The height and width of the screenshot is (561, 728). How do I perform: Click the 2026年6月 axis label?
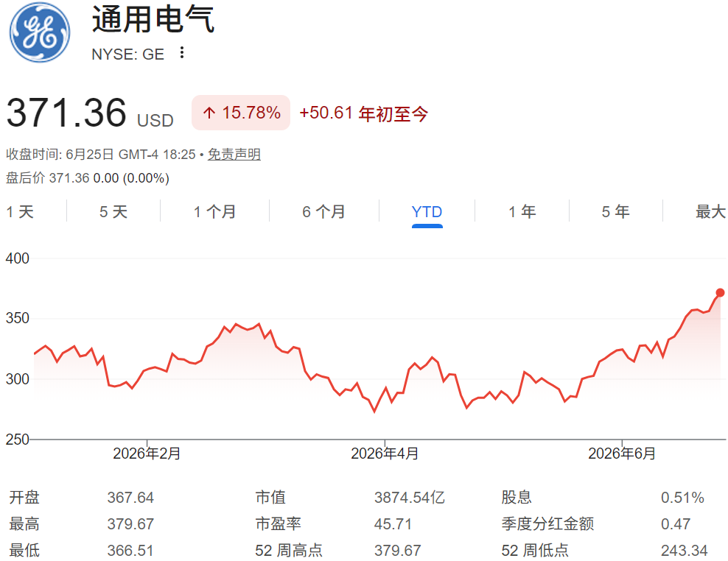click(622, 454)
